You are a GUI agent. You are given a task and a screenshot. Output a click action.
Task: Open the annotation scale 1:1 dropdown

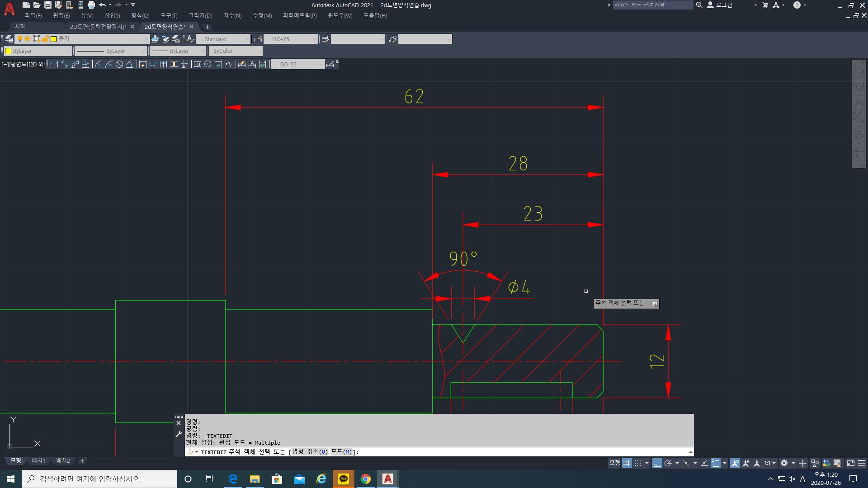point(770,463)
